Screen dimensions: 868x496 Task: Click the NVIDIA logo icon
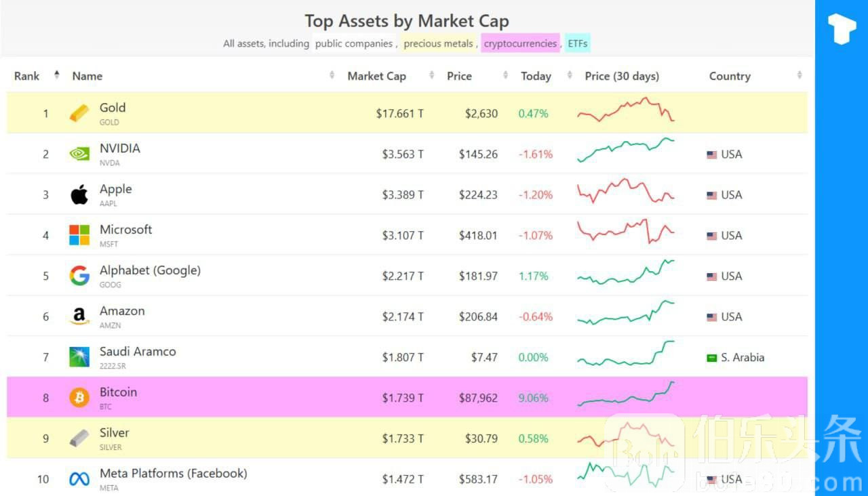[x=79, y=154]
